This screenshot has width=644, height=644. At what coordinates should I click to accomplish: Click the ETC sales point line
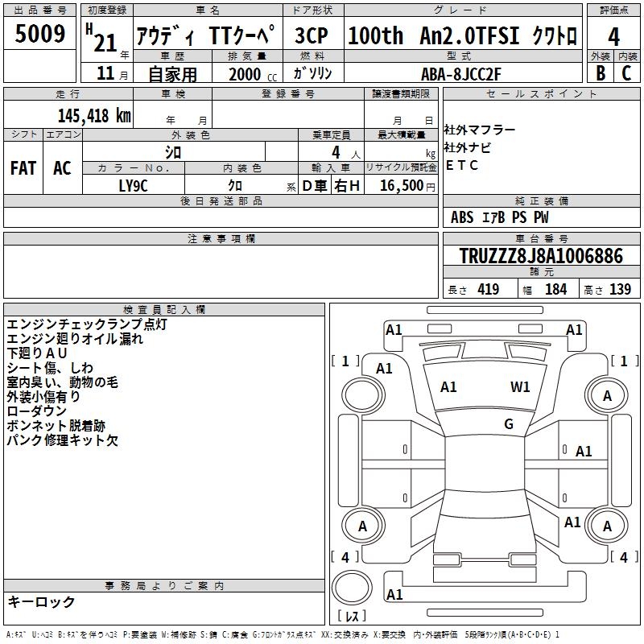(461, 165)
